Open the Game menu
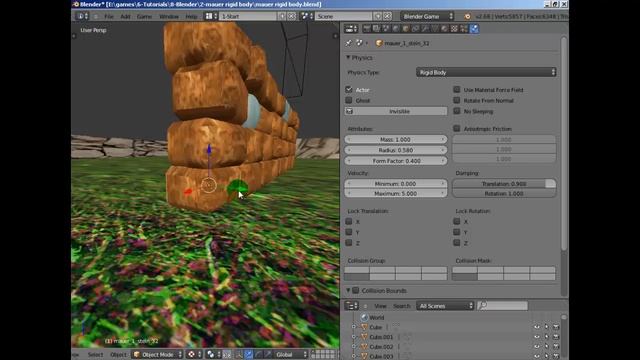The image size is (640, 360). click(144, 16)
